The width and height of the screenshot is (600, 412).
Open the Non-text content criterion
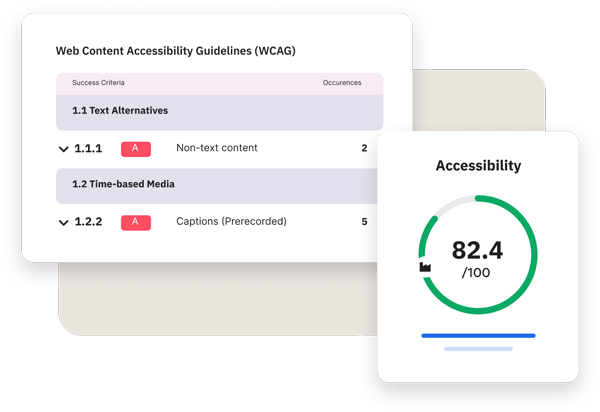click(216, 148)
